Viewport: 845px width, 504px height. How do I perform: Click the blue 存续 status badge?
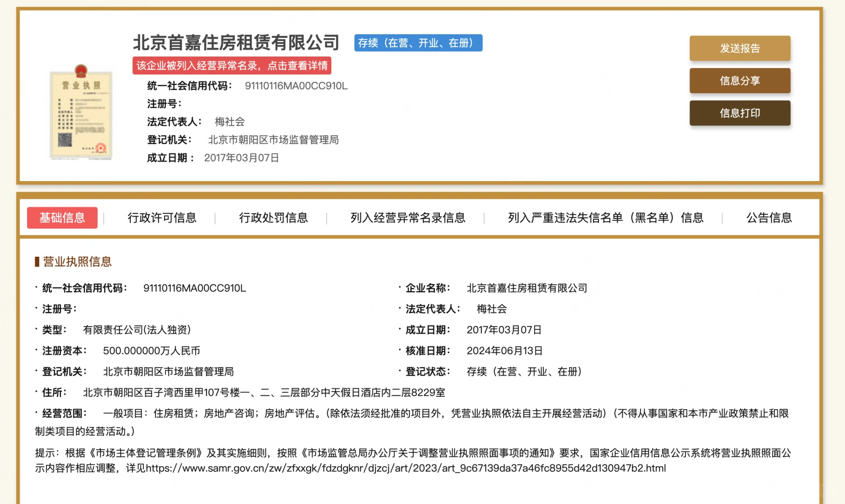[x=418, y=43]
